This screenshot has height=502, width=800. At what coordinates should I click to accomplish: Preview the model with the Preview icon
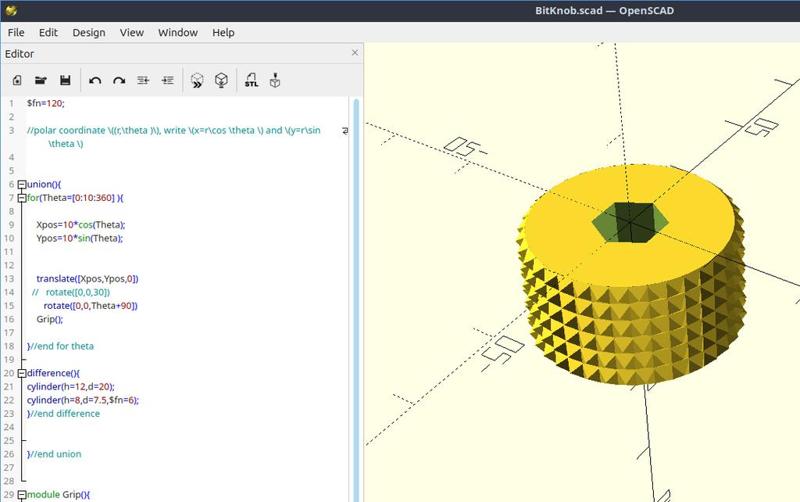click(x=198, y=80)
